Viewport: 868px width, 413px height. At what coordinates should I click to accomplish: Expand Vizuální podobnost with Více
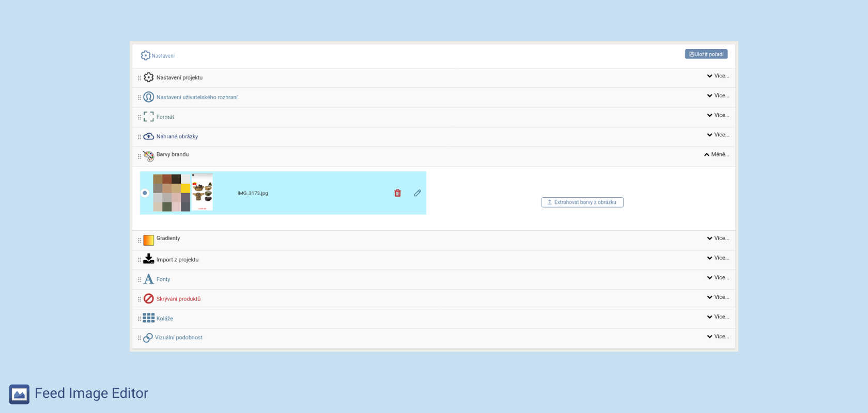718,337
